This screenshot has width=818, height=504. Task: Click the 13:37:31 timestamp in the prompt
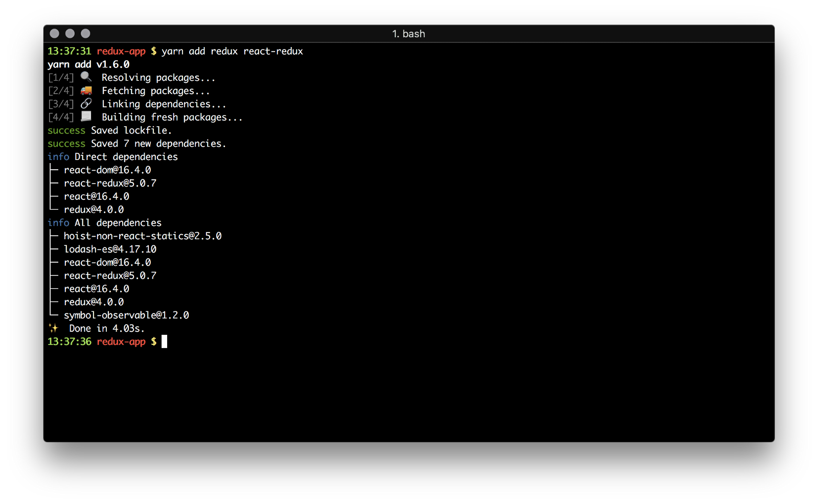[69, 51]
